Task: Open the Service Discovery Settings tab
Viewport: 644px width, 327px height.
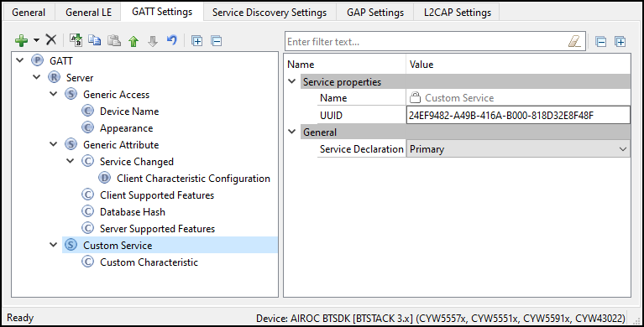Action: pos(270,13)
